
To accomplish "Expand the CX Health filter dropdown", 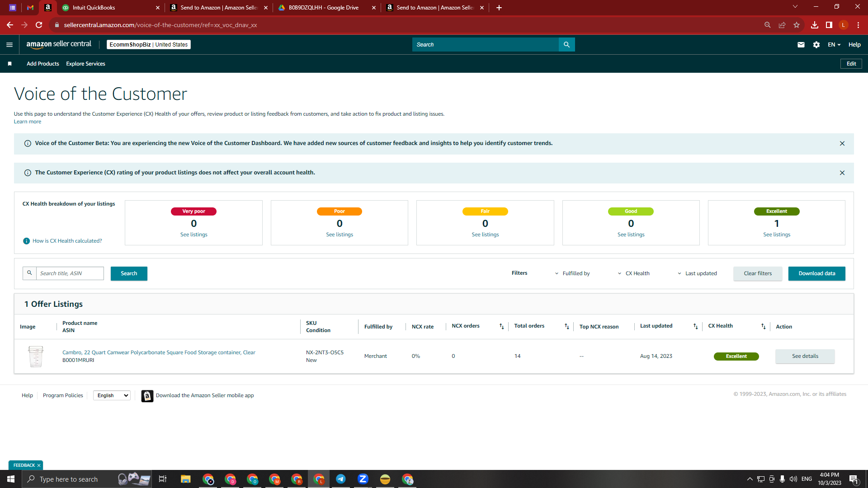I will 633,273.
